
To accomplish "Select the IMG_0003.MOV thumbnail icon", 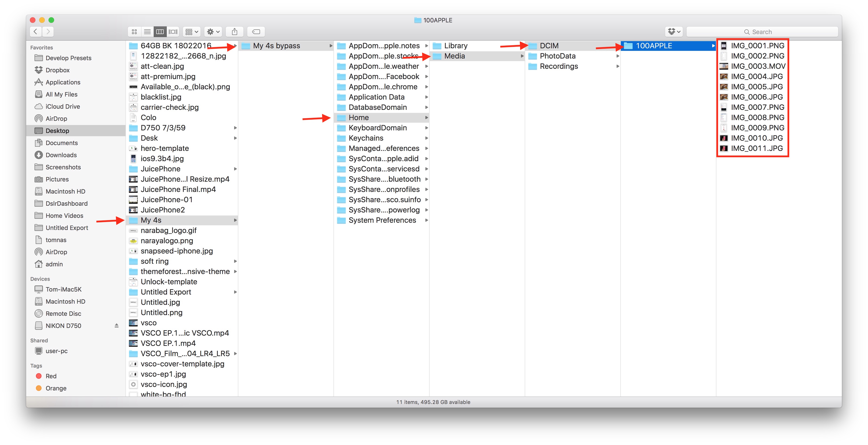I will [723, 66].
